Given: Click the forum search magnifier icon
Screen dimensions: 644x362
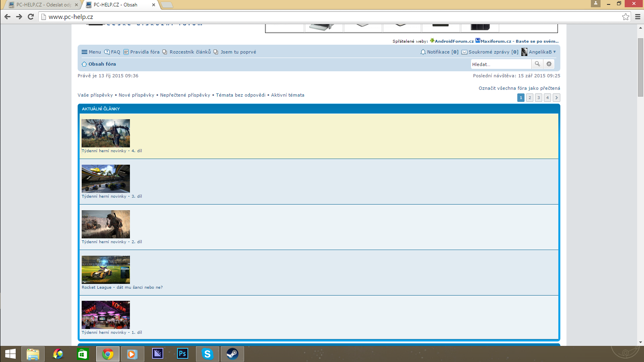Looking at the screenshot, I should point(537,64).
